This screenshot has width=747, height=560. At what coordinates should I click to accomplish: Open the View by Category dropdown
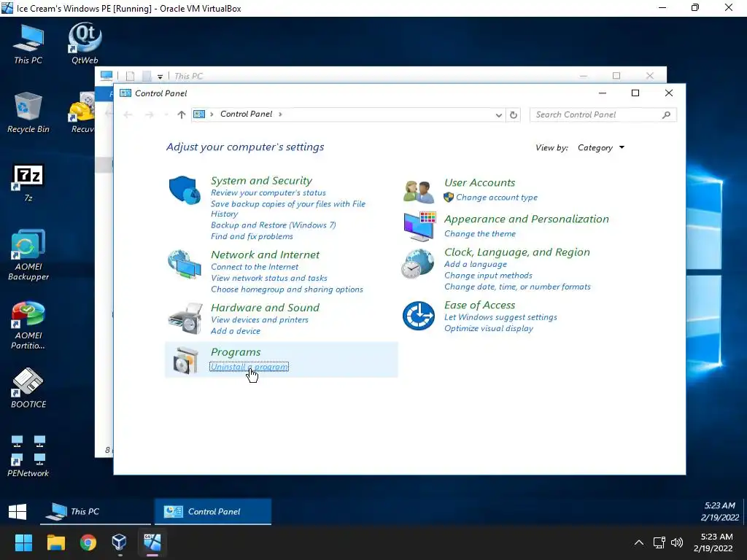601,148
